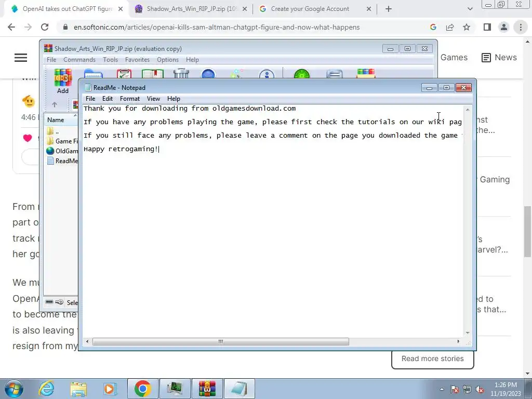Click the share icon in the address bar
Screen dimensions: 532x399
[x=450, y=27]
